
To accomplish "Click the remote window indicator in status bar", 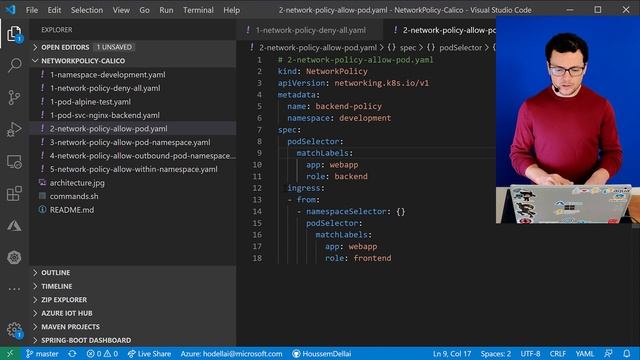I will click(x=10, y=353).
